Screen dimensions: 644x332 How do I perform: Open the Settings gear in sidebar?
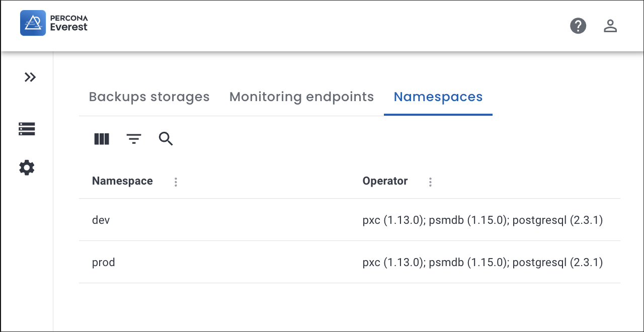tap(27, 168)
